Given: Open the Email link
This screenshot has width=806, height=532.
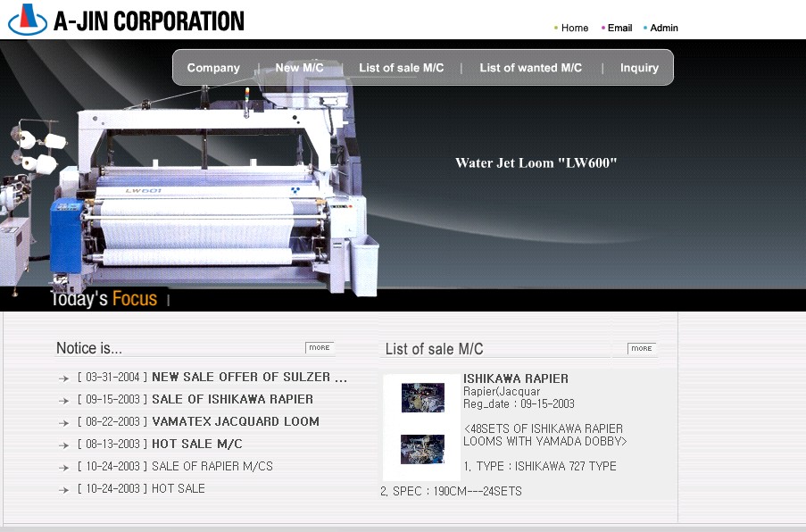Looking at the screenshot, I should [619, 28].
